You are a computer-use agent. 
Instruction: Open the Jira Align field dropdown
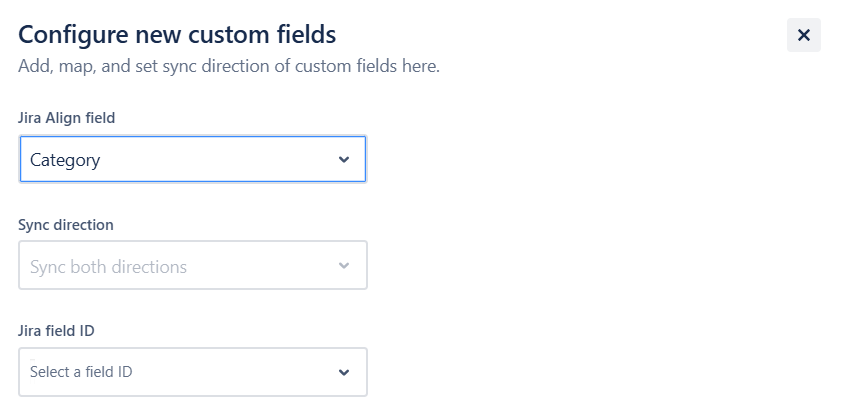[x=193, y=160]
